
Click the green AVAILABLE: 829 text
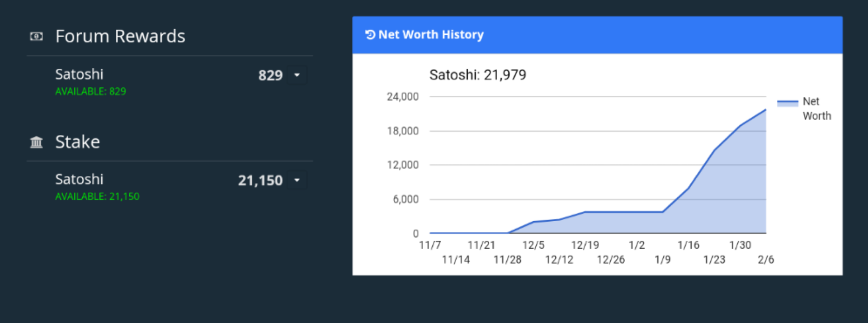coord(90,92)
